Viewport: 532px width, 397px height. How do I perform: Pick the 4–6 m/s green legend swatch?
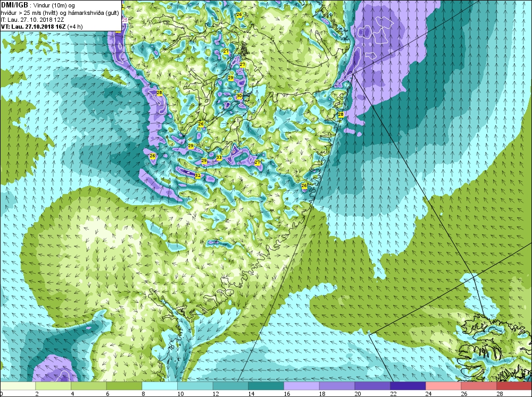tap(88, 386)
